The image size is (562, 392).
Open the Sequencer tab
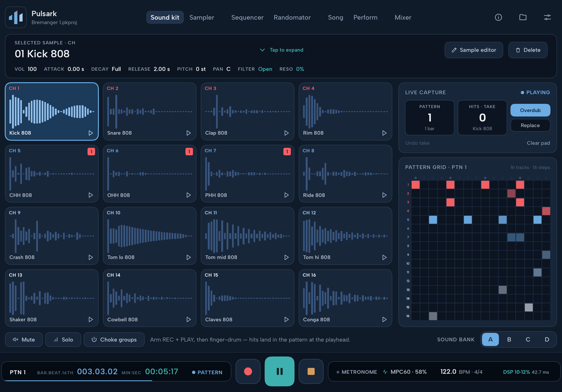(247, 17)
